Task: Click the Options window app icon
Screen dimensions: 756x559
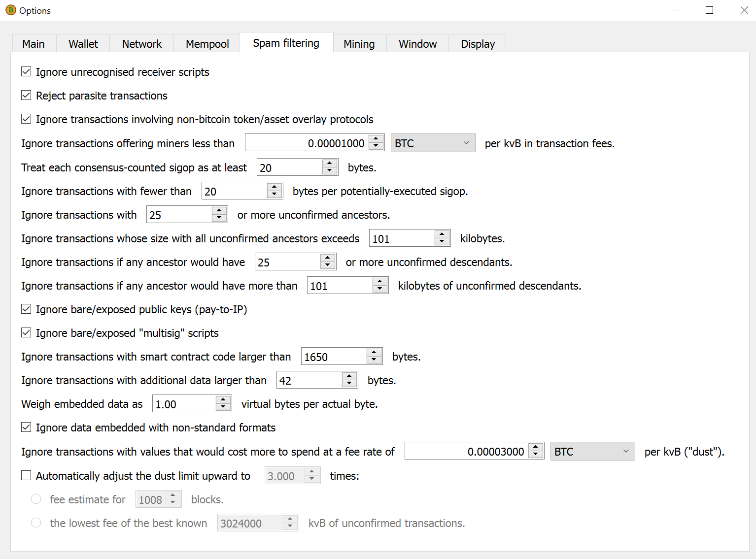Action: click(10, 10)
